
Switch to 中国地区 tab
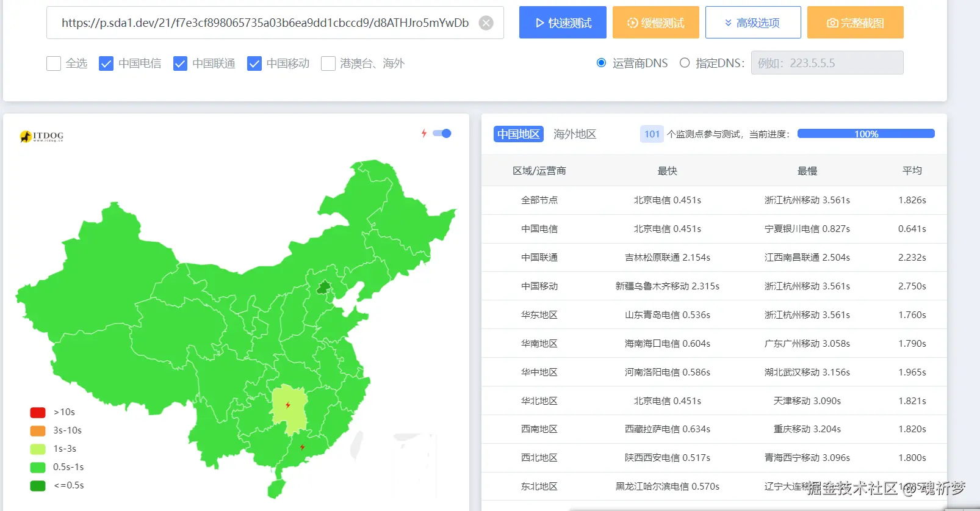click(518, 134)
